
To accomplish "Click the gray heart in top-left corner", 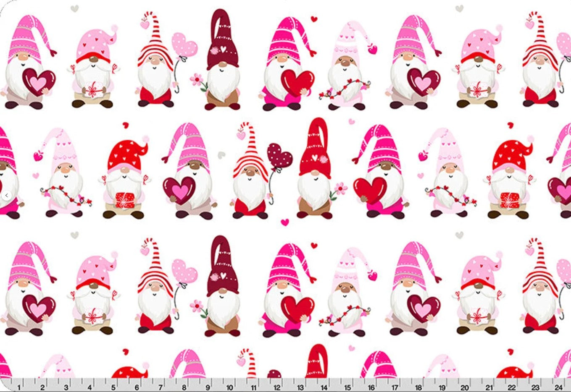I will coord(74,8).
